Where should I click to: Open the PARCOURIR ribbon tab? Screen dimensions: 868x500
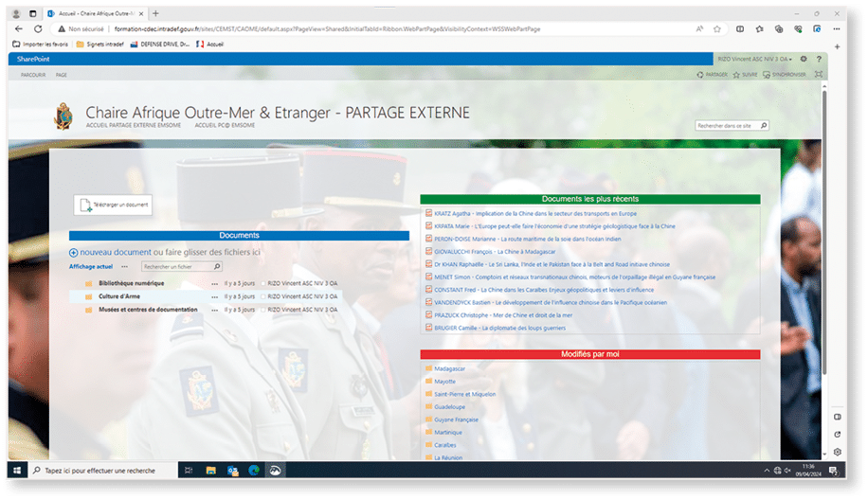(x=33, y=74)
